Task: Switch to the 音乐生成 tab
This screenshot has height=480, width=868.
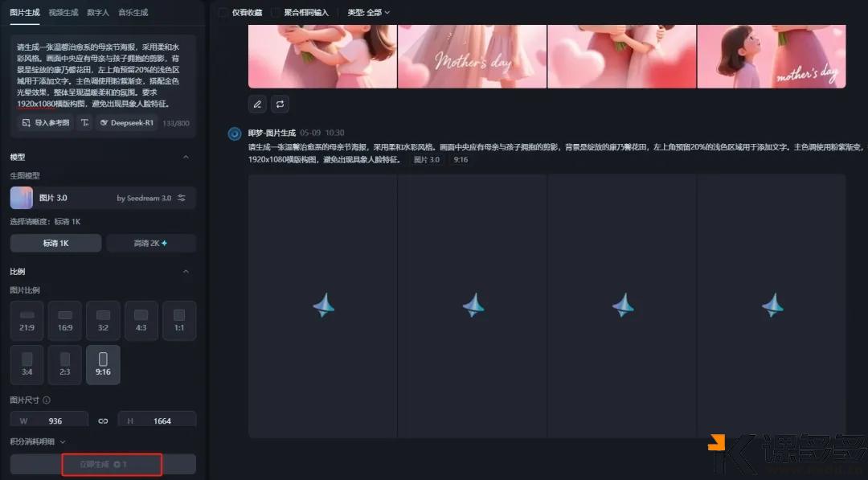Action: 133,13
